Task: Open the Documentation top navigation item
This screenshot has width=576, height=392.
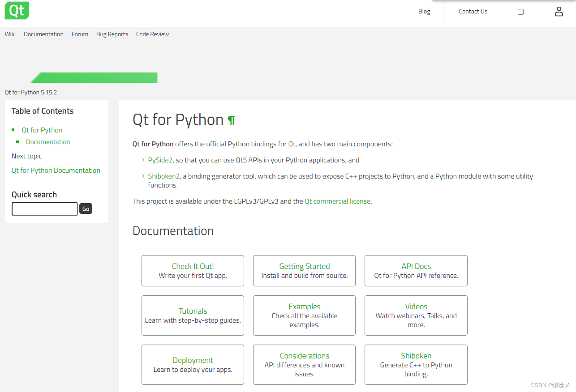Action: point(43,34)
